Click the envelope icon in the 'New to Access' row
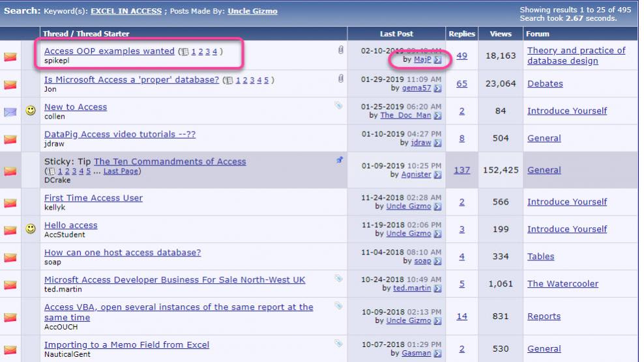Screen dimensions: 644x362 click(10, 111)
